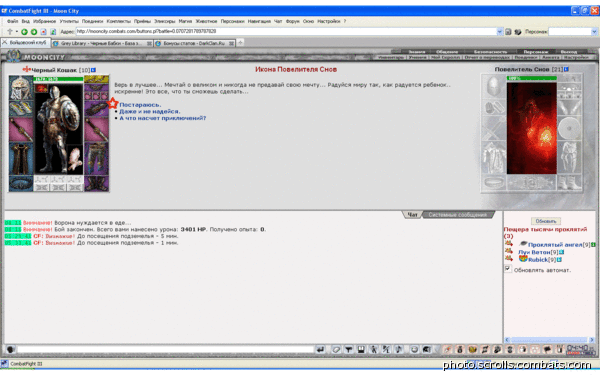Click the music note sound icon

(x=399, y=349)
